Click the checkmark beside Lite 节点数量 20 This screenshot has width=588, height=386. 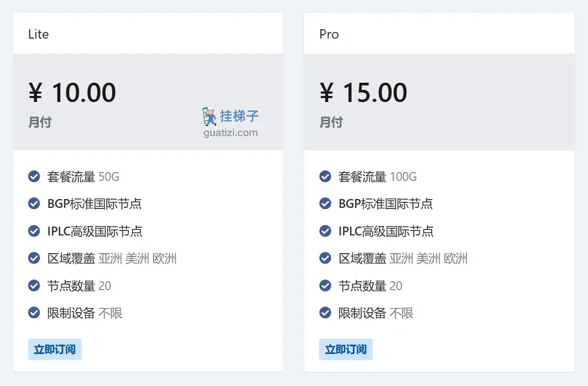click(34, 286)
